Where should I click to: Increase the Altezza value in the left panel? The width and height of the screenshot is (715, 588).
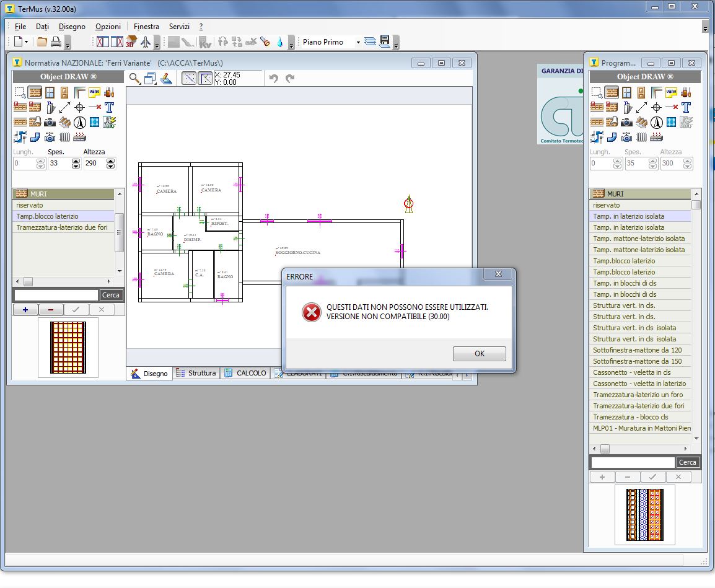110,161
